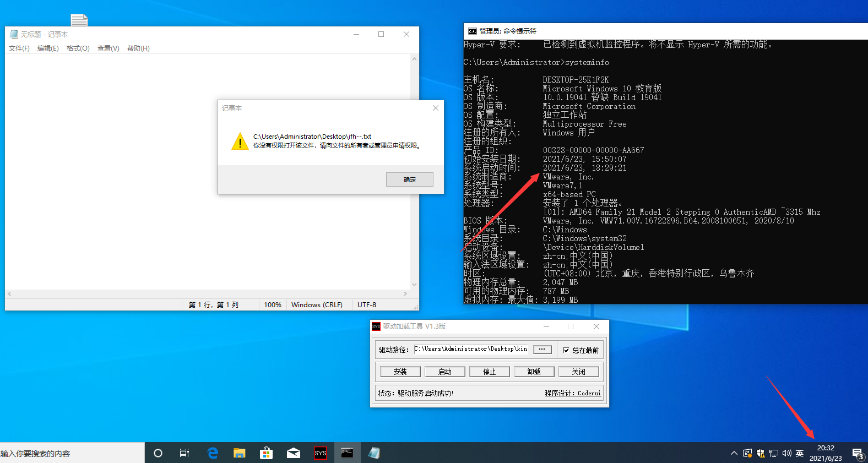This screenshot has height=463, width=868.
Task: Maximize the Notepad window
Action: click(381, 34)
